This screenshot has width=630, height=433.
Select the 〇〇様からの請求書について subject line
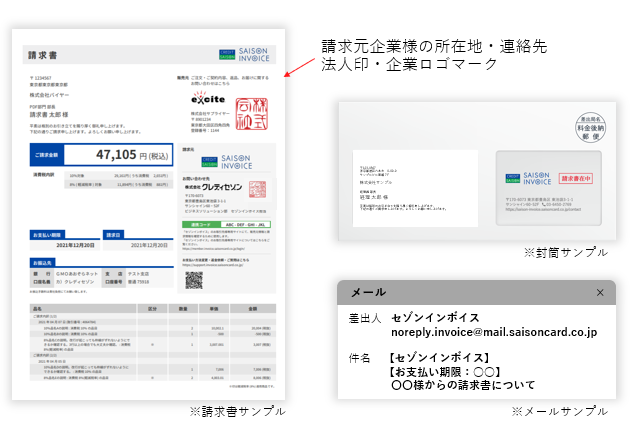(x=463, y=385)
